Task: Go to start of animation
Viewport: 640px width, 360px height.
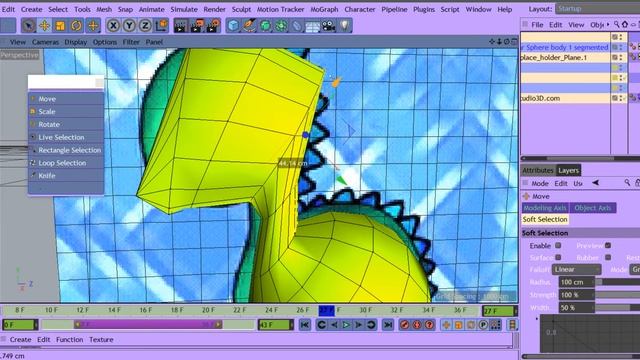Action: point(304,325)
